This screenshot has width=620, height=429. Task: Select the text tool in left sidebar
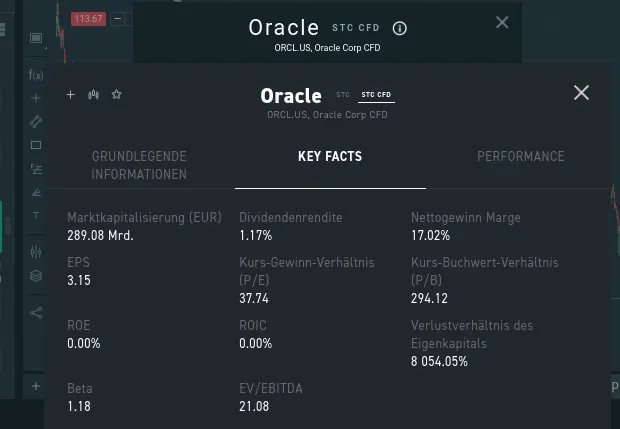click(x=36, y=215)
